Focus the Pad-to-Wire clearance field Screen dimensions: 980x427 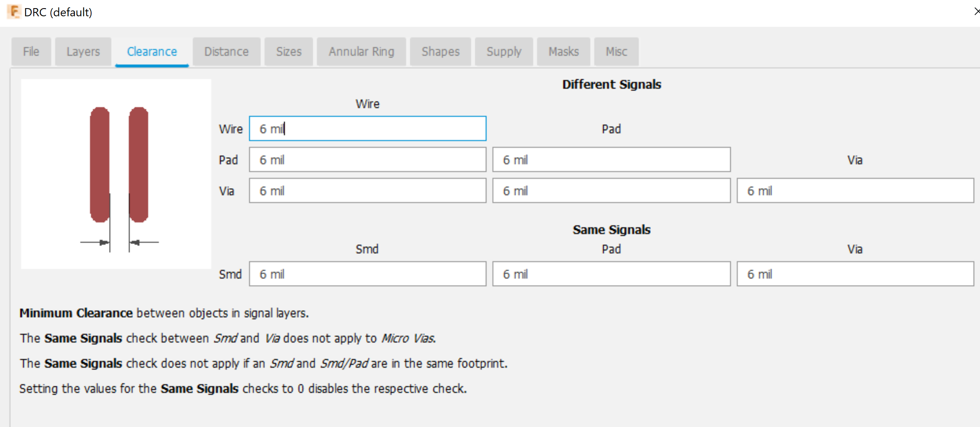point(367,160)
